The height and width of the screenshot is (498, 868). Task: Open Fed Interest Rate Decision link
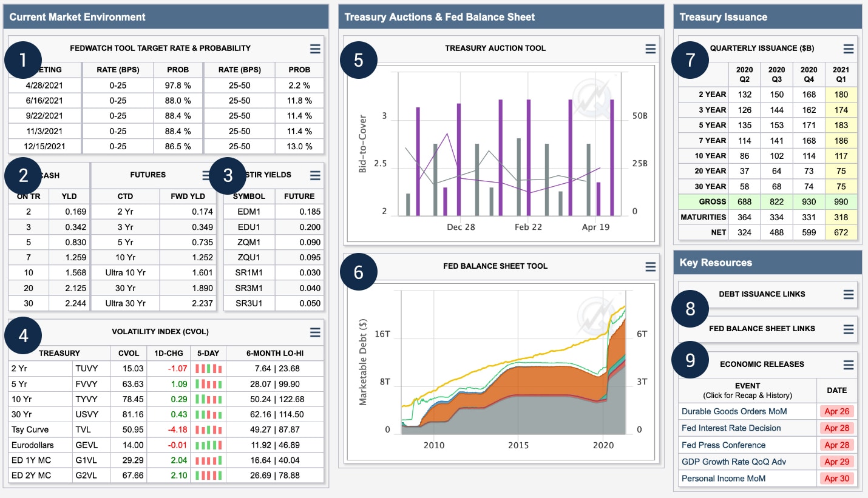pyautogui.click(x=731, y=428)
